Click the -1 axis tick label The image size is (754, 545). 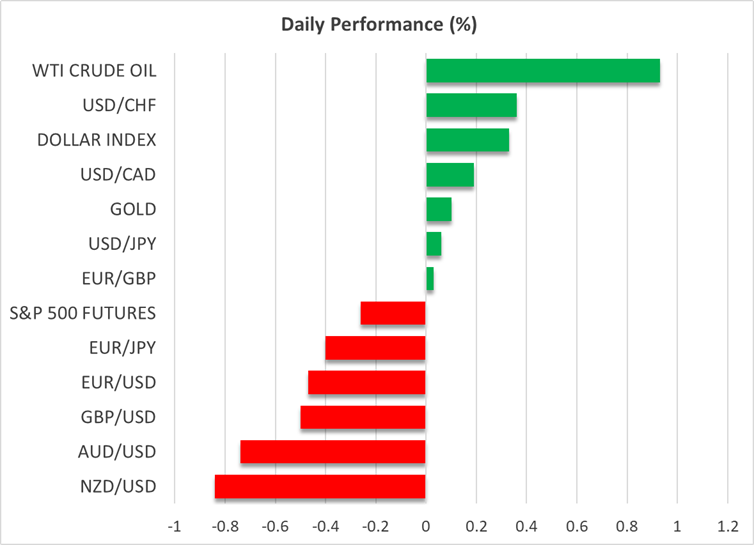173,526
